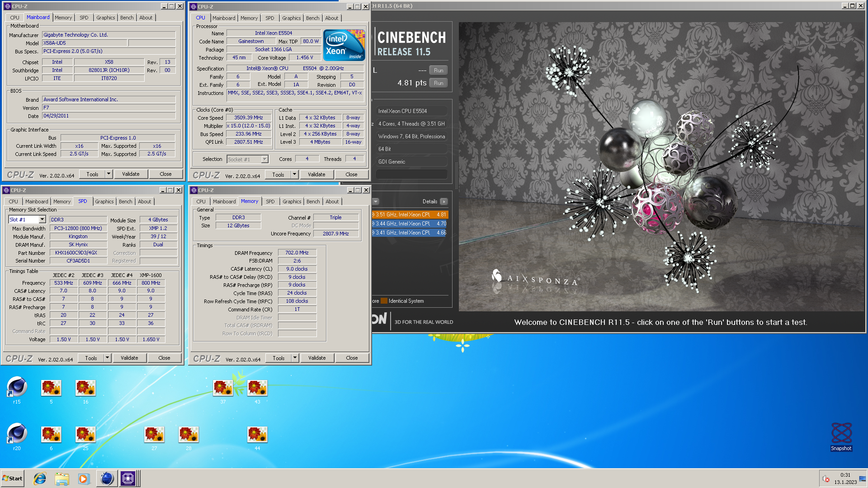868x488 pixels.
Task: Open Bench tab in the CPU-Z CPU window
Action: [312, 18]
